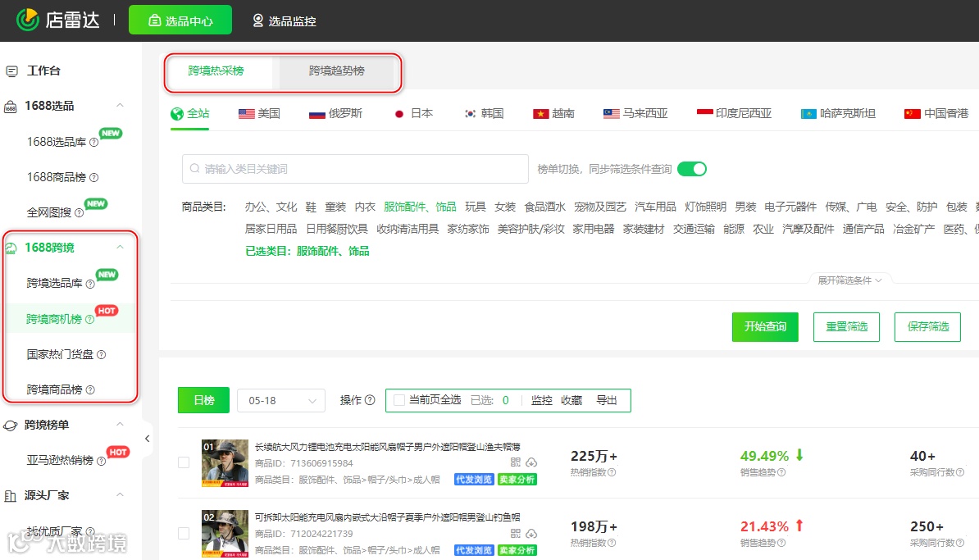Collapse the 跨境榜单 section chevron
Image resolution: width=979 pixels, height=560 pixels.
(x=120, y=425)
